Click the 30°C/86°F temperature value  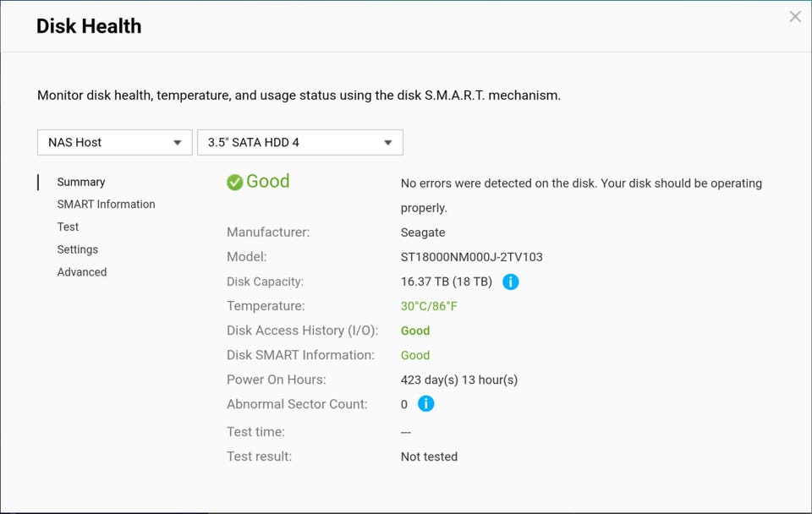coord(429,306)
